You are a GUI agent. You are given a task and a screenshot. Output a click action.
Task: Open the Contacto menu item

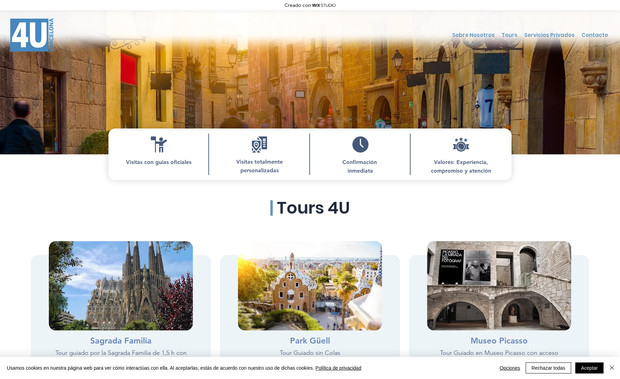[595, 35]
